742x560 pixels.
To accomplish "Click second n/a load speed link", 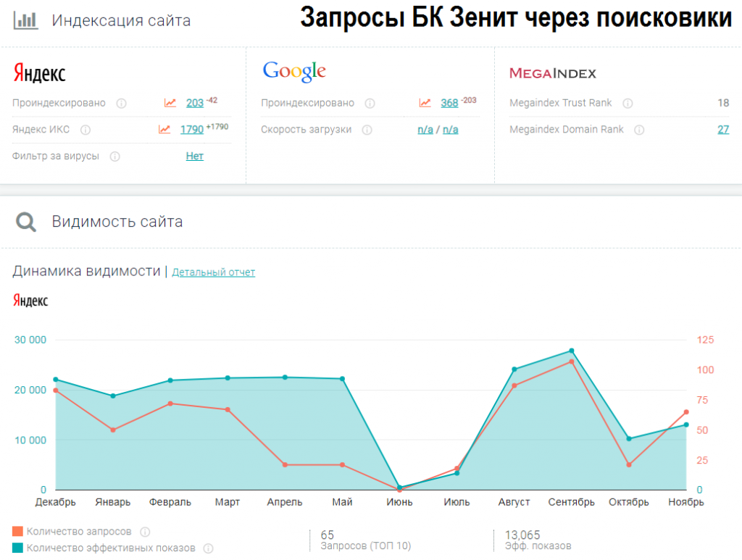I will [450, 130].
